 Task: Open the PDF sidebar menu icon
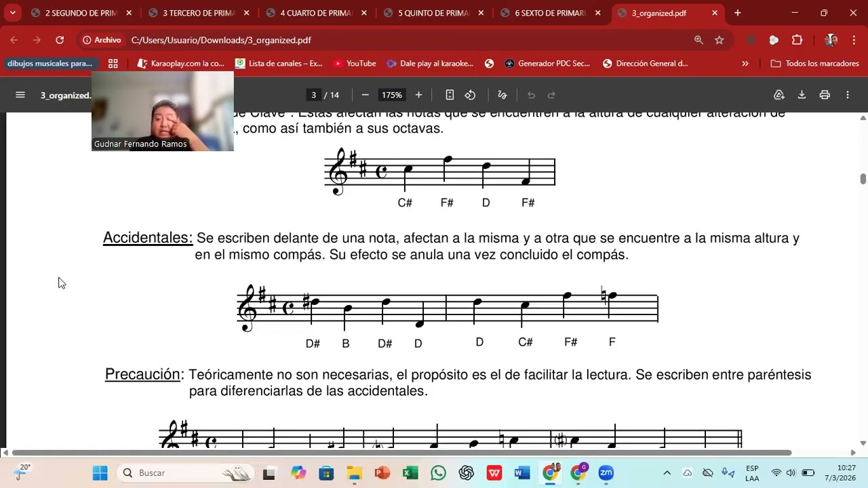point(20,95)
